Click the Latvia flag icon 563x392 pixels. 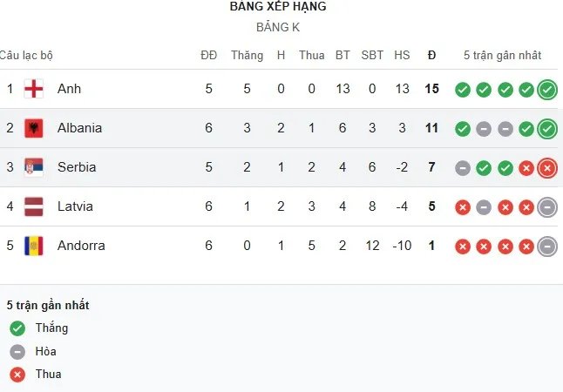tap(34, 206)
